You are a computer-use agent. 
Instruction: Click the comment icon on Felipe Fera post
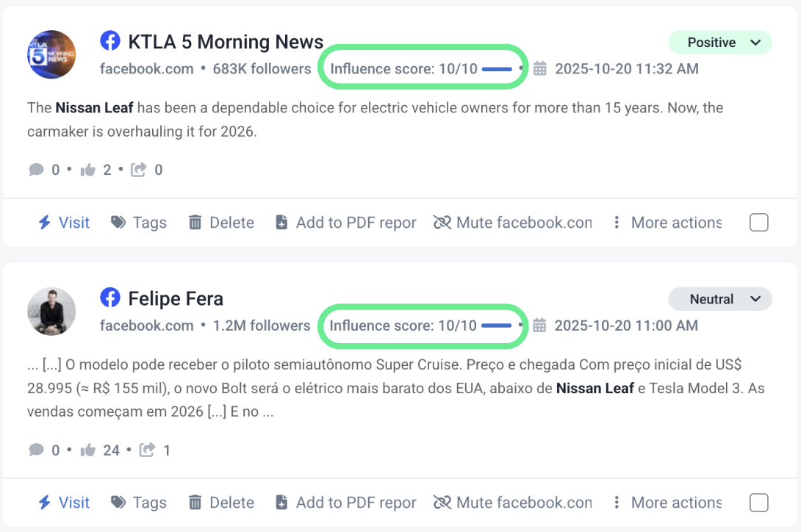click(x=36, y=450)
